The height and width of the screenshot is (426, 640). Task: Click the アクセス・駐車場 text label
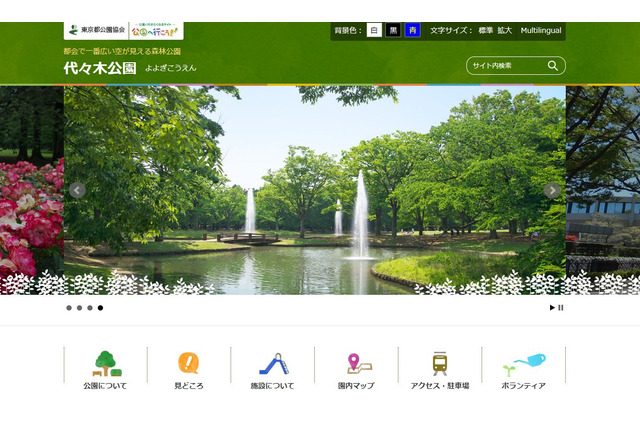[440, 386]
